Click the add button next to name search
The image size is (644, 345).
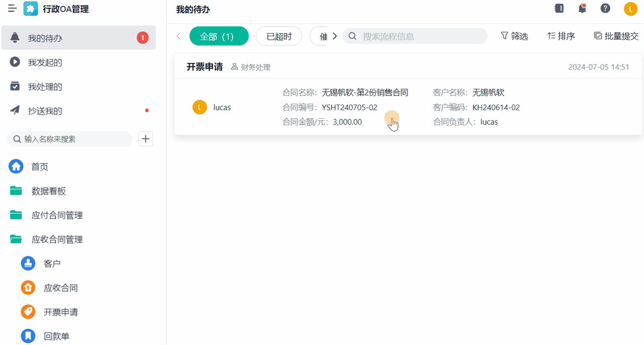pos(145,139)
